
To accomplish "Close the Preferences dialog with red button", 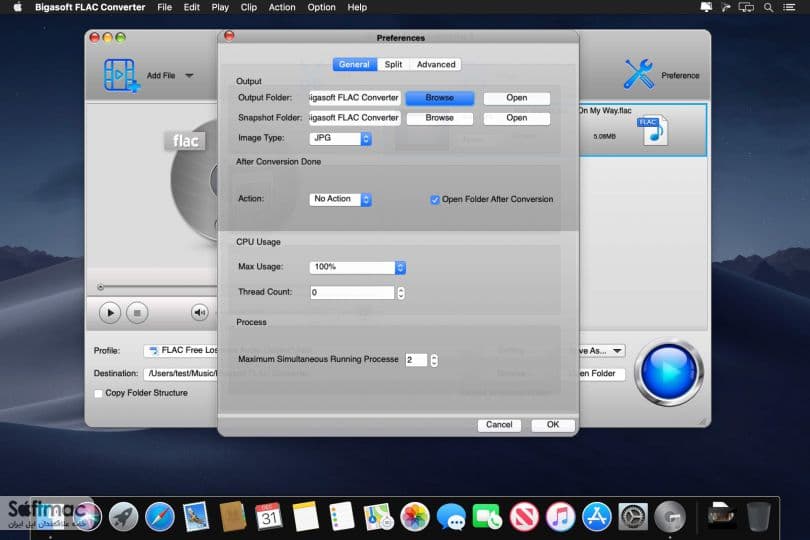I will (229, 35).
